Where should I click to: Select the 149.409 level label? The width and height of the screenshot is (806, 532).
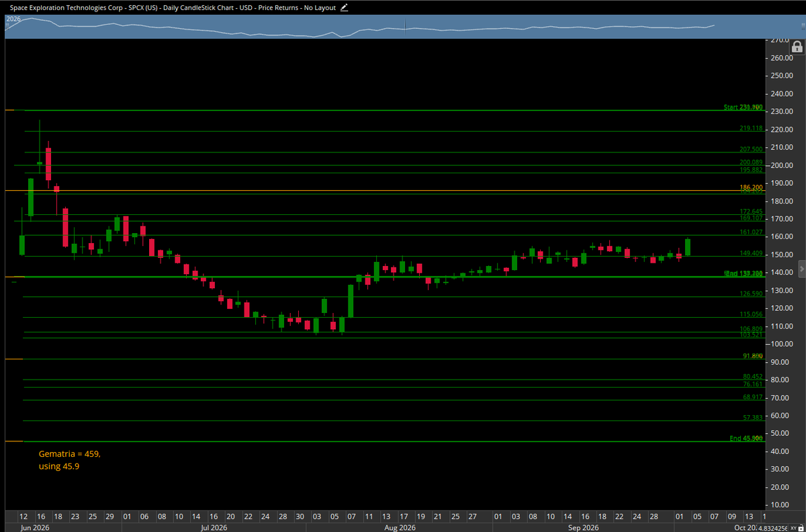[x=750, y=253]
